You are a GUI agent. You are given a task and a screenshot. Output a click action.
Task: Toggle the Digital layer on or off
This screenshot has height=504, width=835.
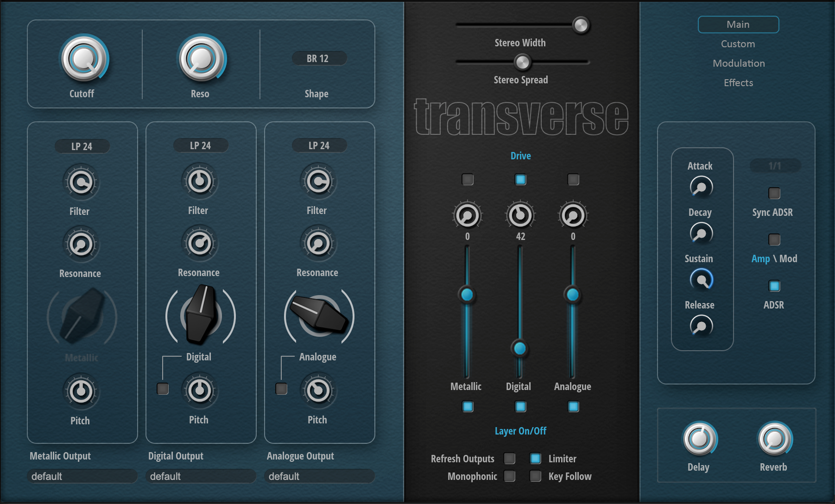(x=520, y=406)
